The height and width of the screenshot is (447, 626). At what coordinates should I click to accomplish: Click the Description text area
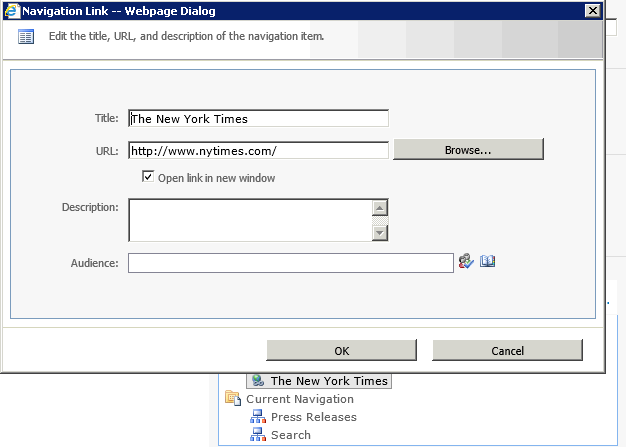click(250, 220)
